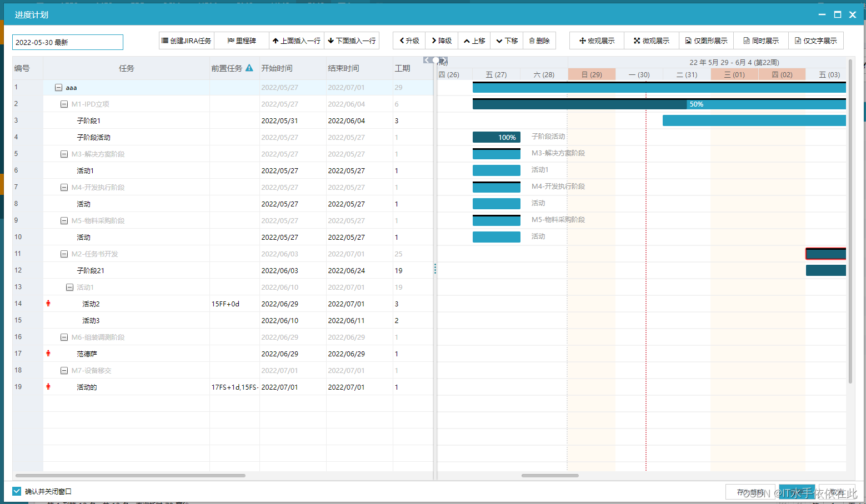This screenshot has width=866, height=504.
Task: Click the 子阶段1 Gantt bar
Action: pyautogui.click(x=754, y=120)
